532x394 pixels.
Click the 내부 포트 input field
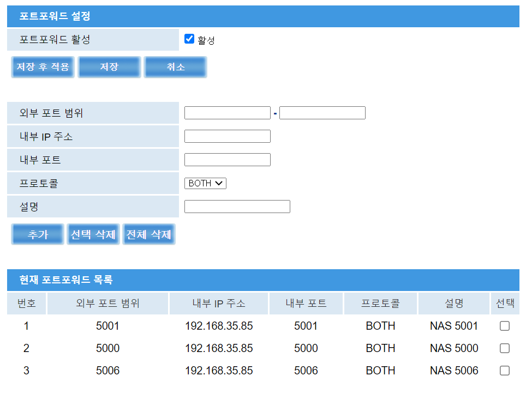point(227,160)
